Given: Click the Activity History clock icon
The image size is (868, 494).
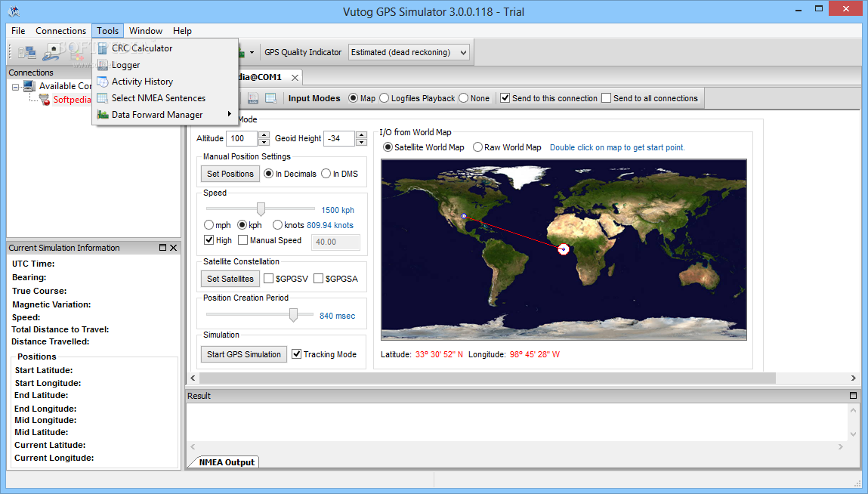Looking at the screenshot, I should coord(103,82).
